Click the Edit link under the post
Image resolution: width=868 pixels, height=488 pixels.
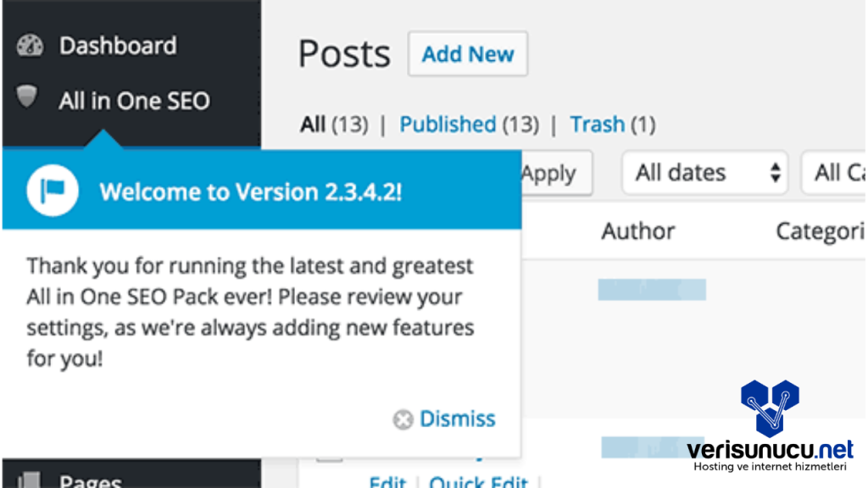pyautogui.click(x=387, y=482)
